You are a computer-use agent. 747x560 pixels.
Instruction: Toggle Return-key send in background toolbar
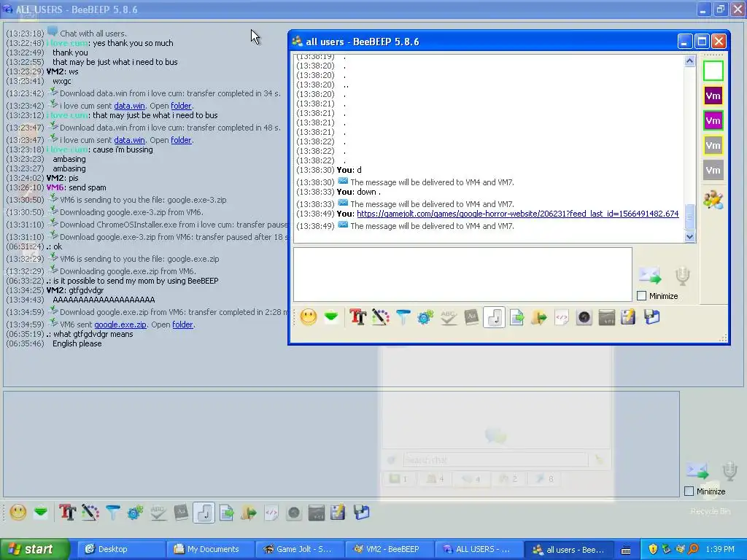[x=204, y=513]
